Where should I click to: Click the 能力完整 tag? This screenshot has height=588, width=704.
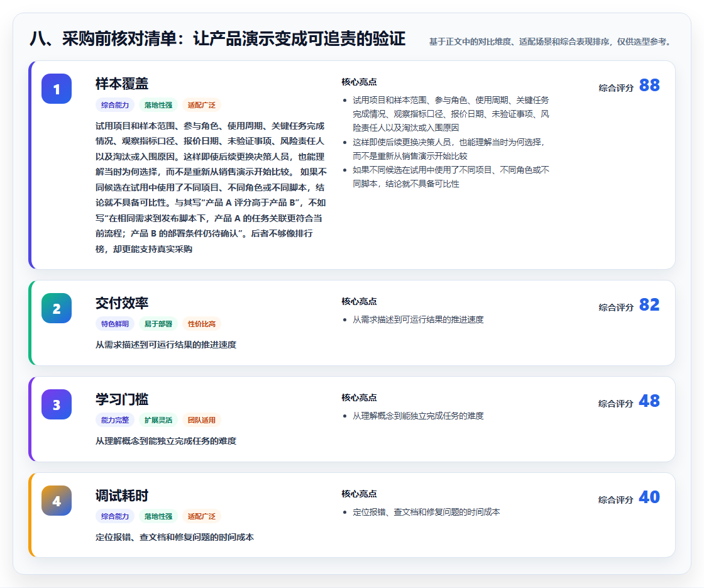tap(115, 420)
